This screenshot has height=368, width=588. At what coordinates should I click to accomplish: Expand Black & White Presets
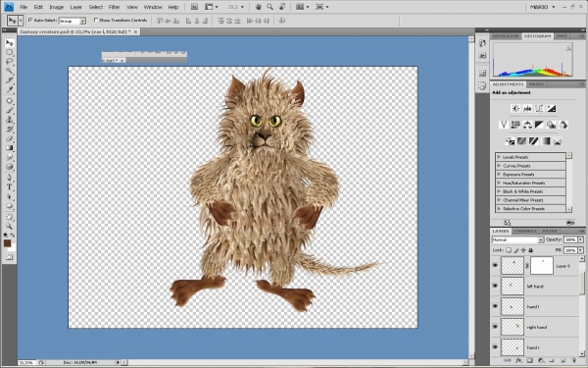point(499,191)
